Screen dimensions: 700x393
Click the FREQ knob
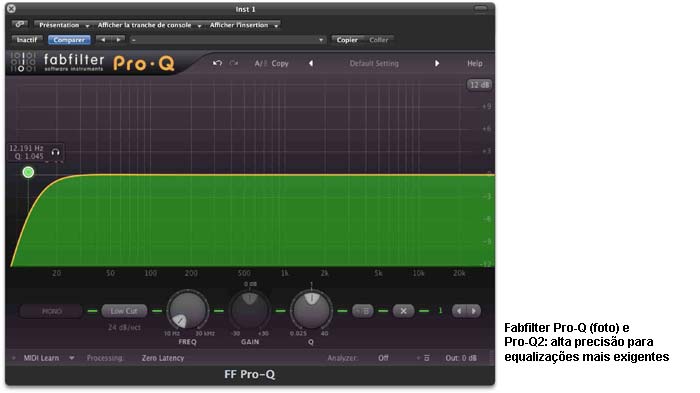[188, 310]
